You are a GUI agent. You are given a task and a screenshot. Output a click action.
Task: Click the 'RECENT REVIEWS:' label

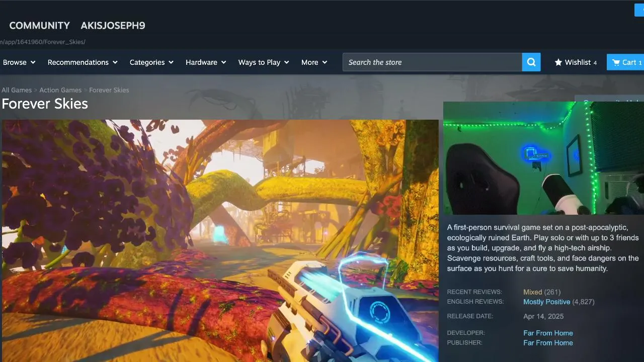coord(474,292)
